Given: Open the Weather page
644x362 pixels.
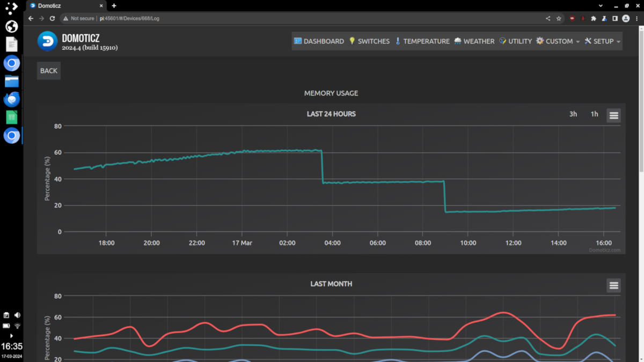Looking at the screenshot, I should tap(474, 41).
